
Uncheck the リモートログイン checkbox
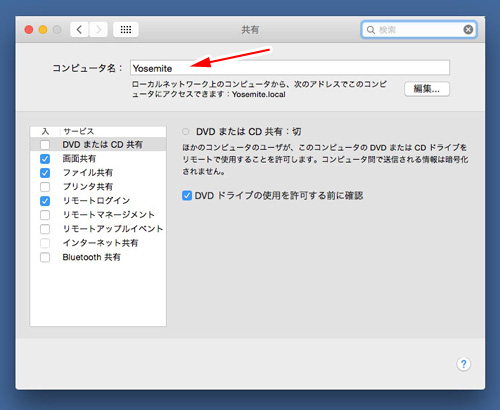[x=45, y=201]
